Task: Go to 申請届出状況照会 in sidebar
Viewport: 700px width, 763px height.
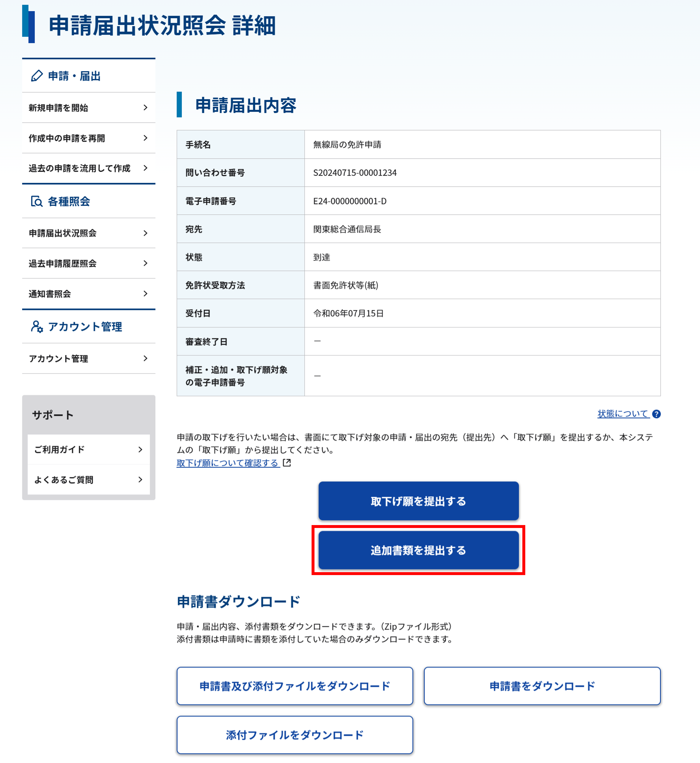Action: (89, 233)
